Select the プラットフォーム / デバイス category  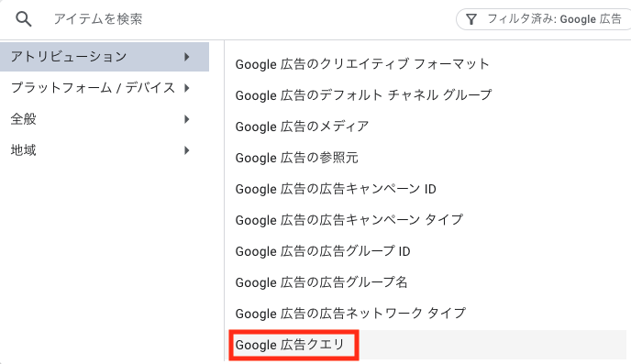coord(105,88)
